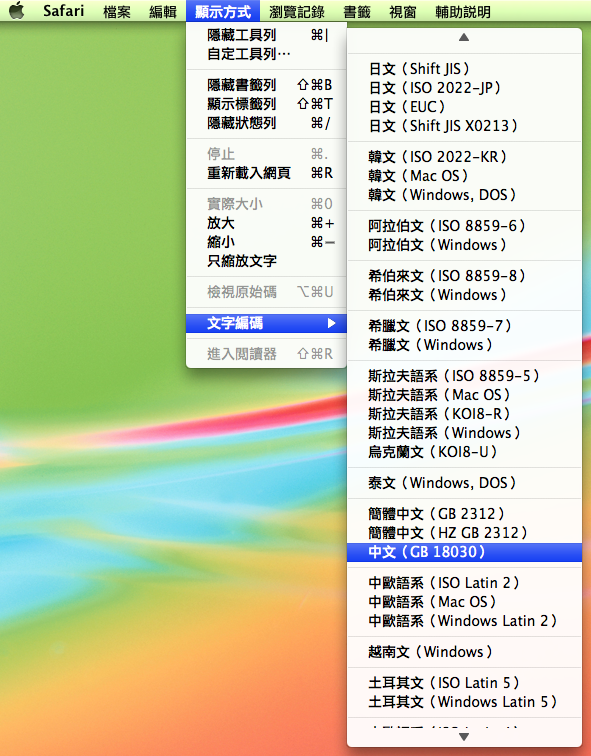Select 中歐語系（Mac OS）encoding
This screenshot has height=756, width=591.
click(464, 602)
